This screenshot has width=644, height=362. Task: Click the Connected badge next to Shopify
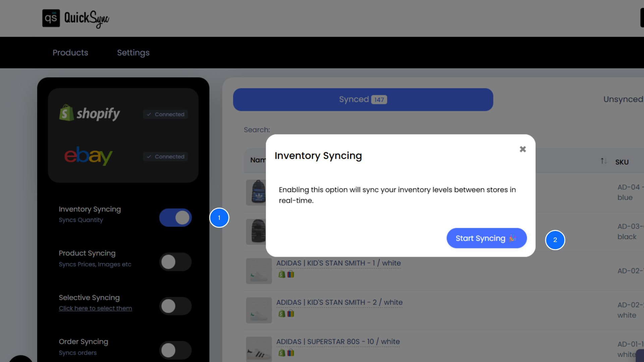pyautogui.click(x=165, y=114)
